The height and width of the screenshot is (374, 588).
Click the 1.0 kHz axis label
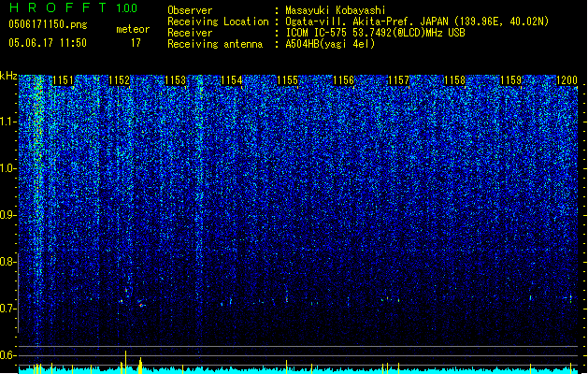(8, 169)
